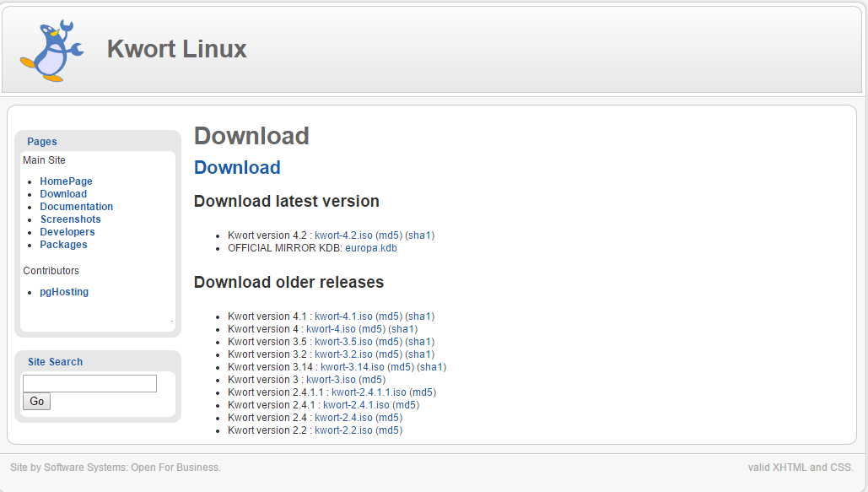The image size is (868, 492).
Task: Open the europa.kdb mirror link
Action: point(371,248)
